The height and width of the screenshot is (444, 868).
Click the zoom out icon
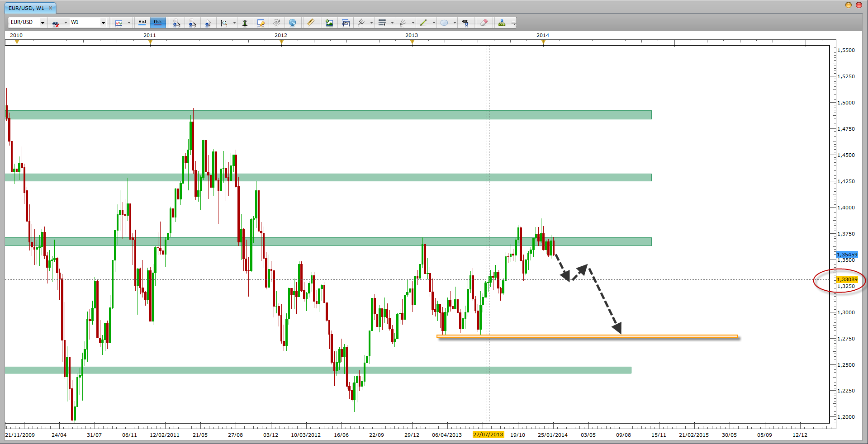pyautogui.click(x=192, y=23)
